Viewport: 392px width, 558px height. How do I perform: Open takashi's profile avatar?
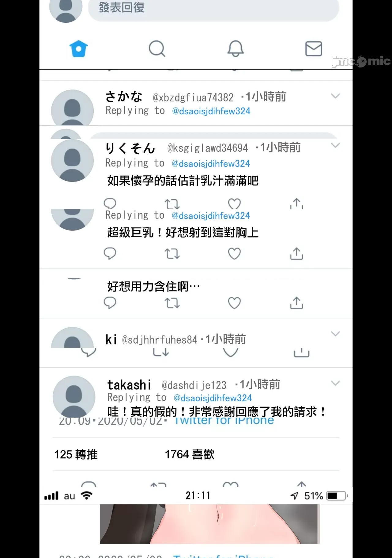click(x=74, y=396)
